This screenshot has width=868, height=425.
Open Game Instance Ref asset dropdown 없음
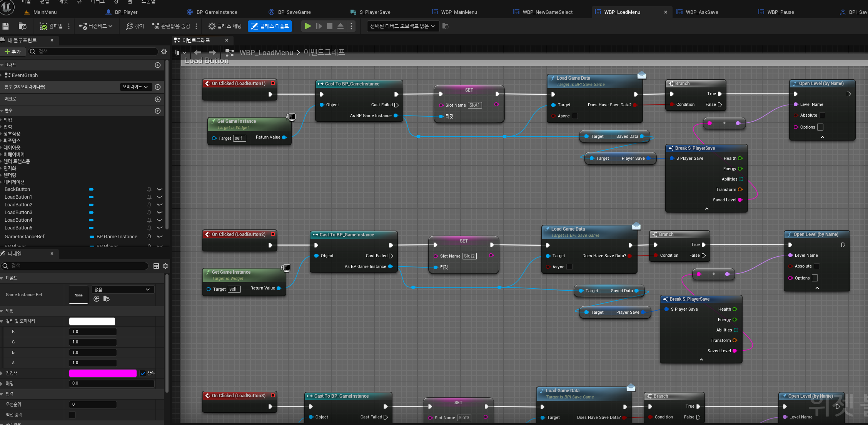tap(123, 289)
